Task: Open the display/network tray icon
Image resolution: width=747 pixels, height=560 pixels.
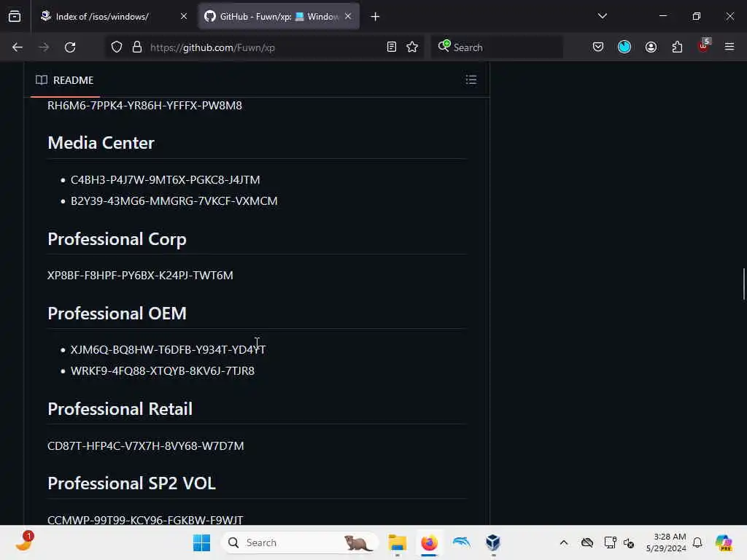Action: [x=610, y=542]
